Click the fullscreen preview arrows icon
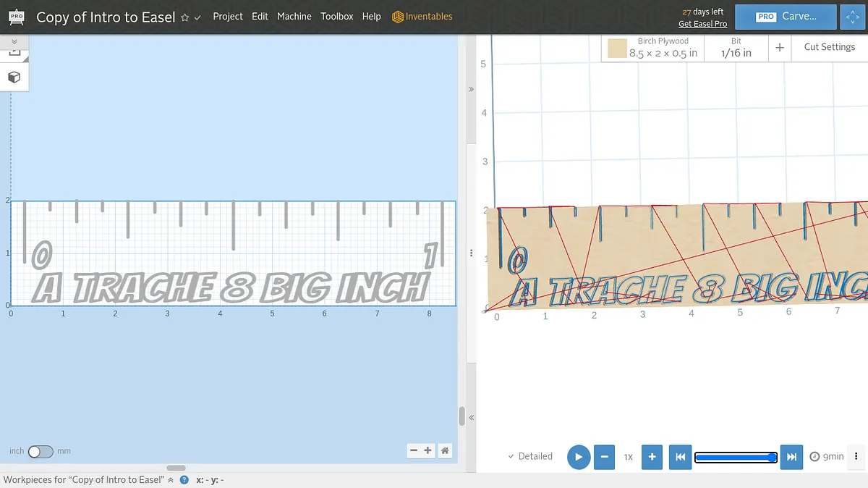Screen dimensions: 868x488 tap(852, 17)
